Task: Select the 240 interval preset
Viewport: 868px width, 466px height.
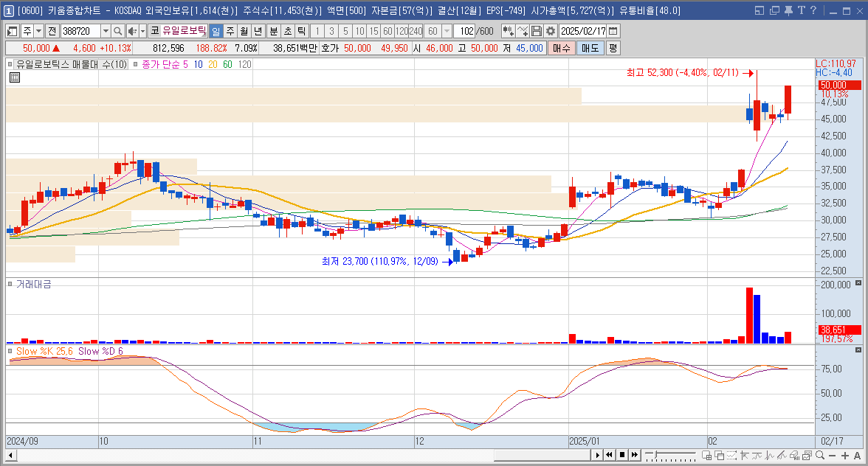Action: point(416,32)
